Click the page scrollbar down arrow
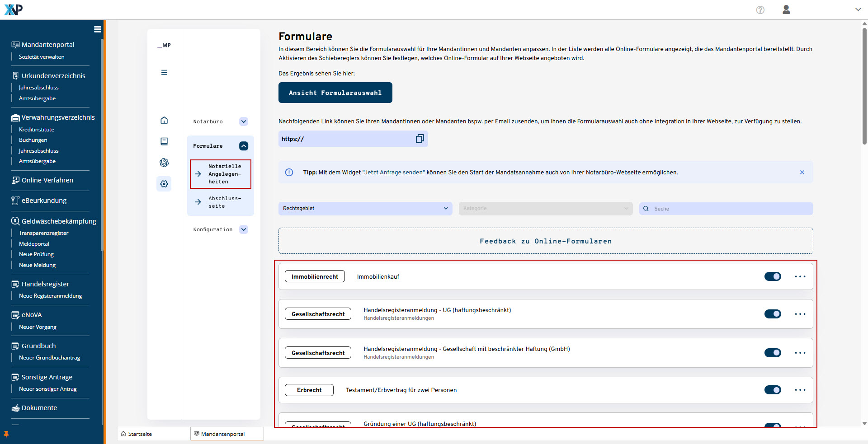This screenshot has width=868, height=444. 864,423
